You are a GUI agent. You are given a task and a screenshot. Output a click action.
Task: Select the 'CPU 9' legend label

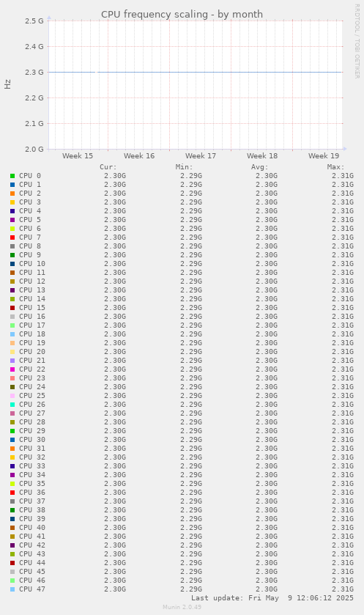click(30, 255)
